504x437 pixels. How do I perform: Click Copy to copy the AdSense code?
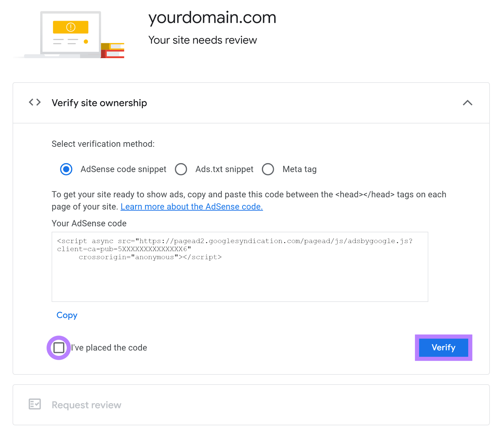click(66, 315)
